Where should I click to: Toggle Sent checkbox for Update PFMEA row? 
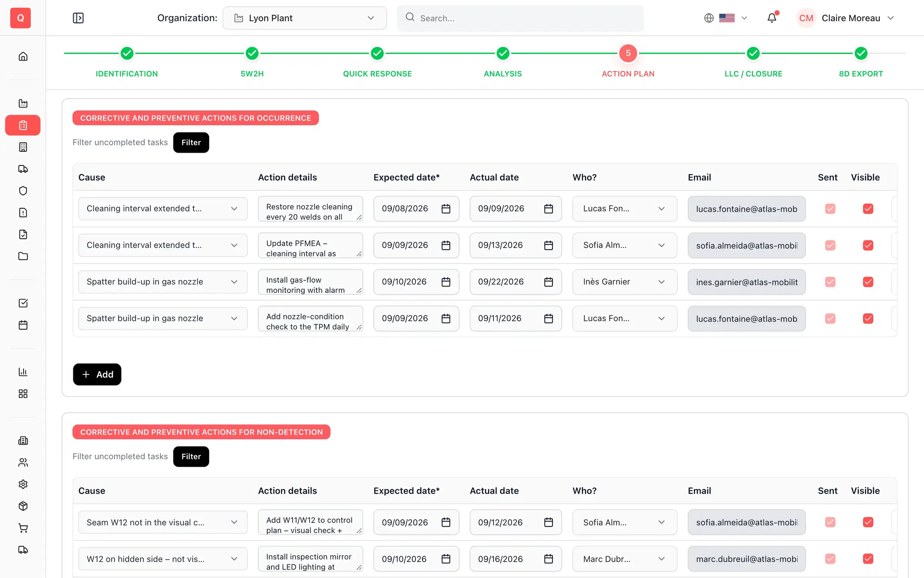[x=830, y=245]
